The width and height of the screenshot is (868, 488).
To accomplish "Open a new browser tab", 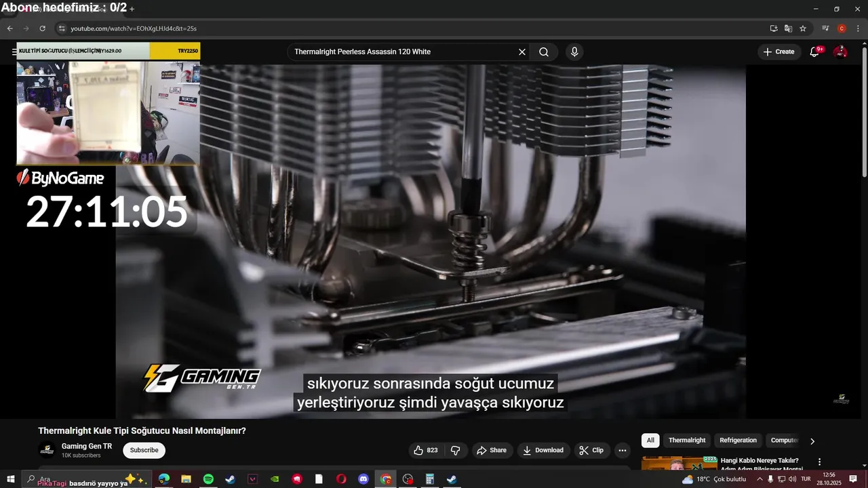I will pyautogui.click(x=132, y=9).
